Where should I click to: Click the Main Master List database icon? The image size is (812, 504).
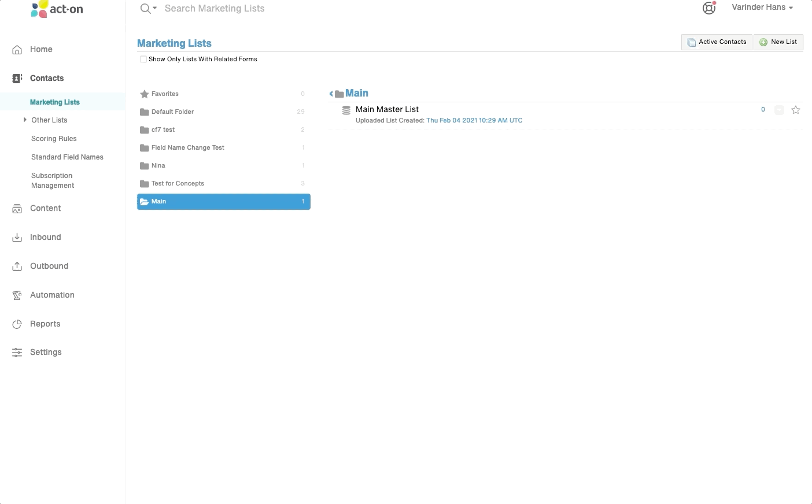[x=346, y=110]
